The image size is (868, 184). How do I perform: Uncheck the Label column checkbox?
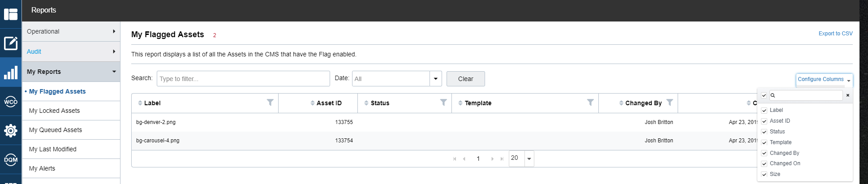point(764,110)
